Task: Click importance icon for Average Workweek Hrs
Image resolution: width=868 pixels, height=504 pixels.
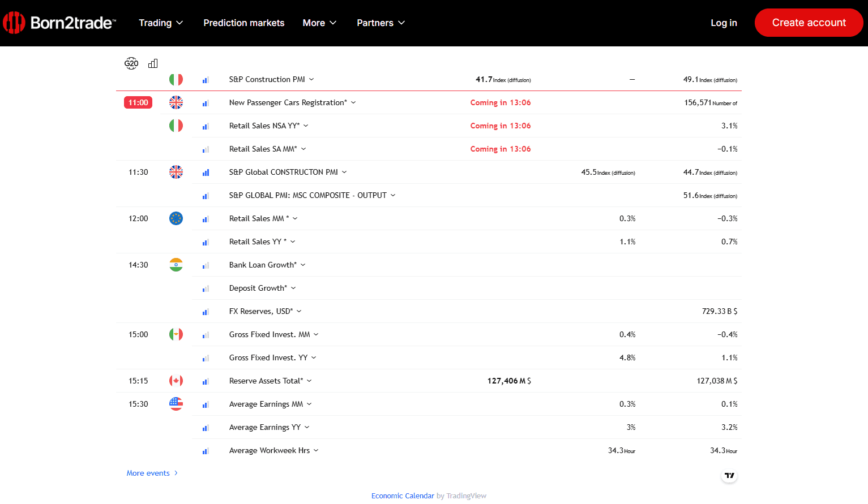Action: (206, 451)
